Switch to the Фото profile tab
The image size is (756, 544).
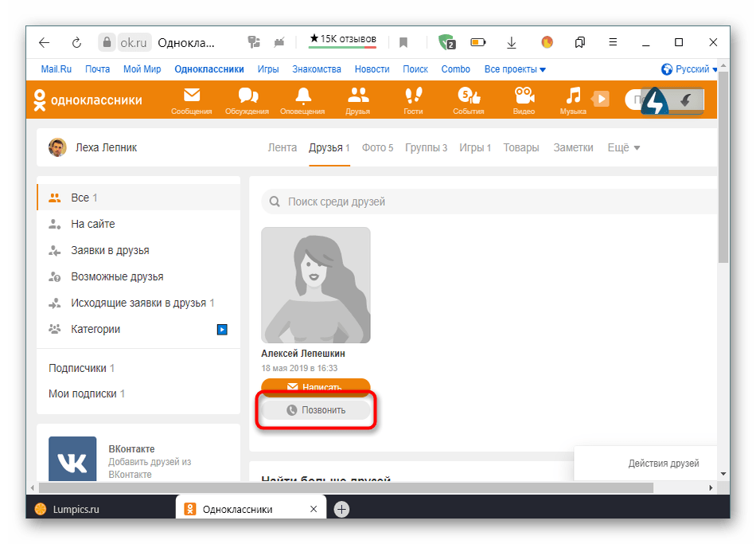tap(377, 147)
